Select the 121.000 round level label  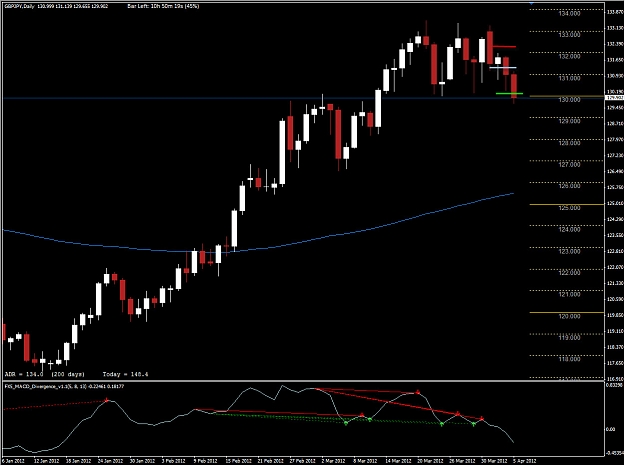(x=570, y=295)
